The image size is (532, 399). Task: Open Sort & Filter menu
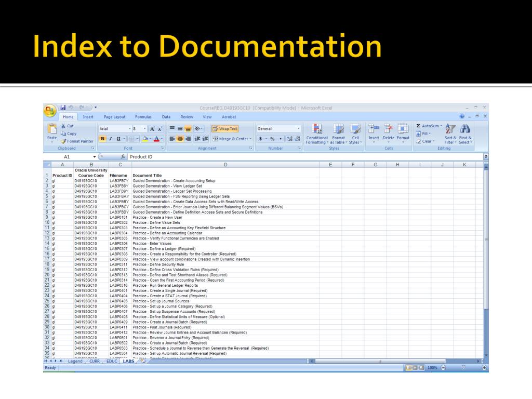pos(450,134)
